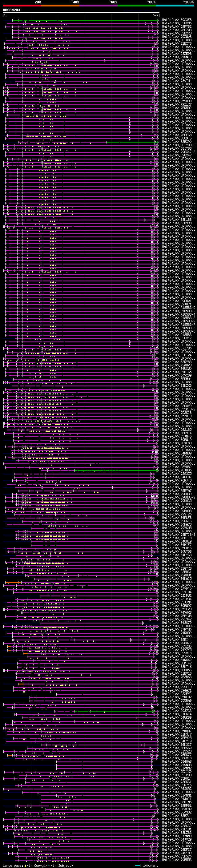Open hit UniRef100_B2BXX3

point(177,33)
